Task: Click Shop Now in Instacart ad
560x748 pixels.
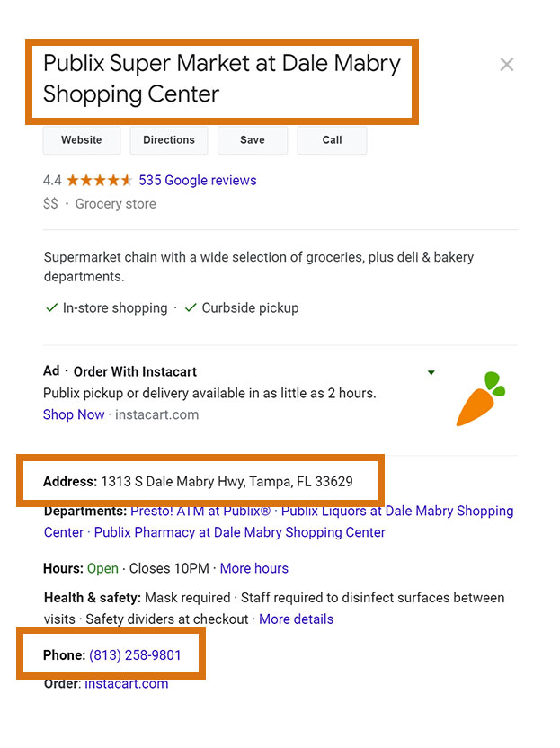Action: (x=74, y=414)
